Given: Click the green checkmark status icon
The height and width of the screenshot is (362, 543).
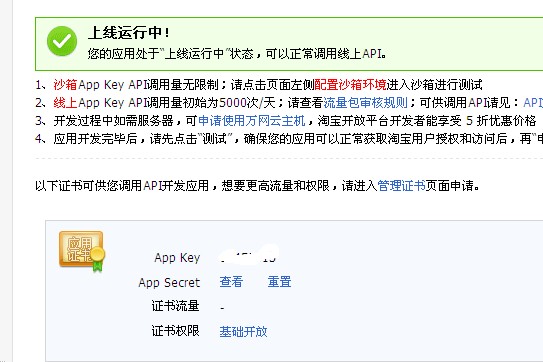Looking at the screenshot, I should click(x=62, y=41).
